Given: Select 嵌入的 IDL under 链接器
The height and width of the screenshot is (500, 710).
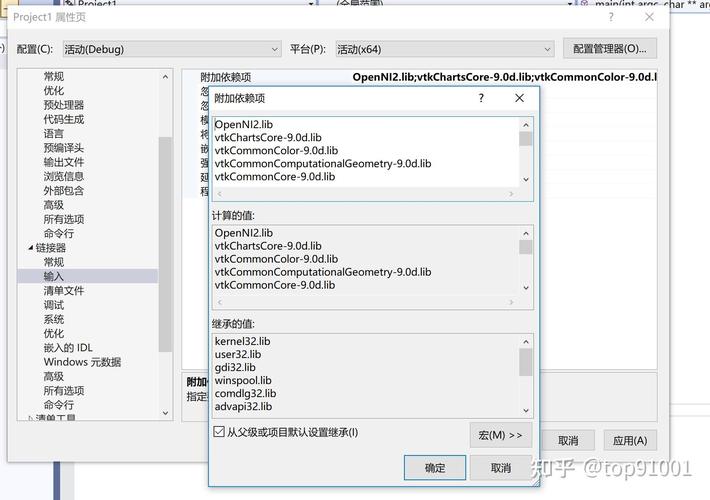Looking at the screenshot, I should coord(68,348).
